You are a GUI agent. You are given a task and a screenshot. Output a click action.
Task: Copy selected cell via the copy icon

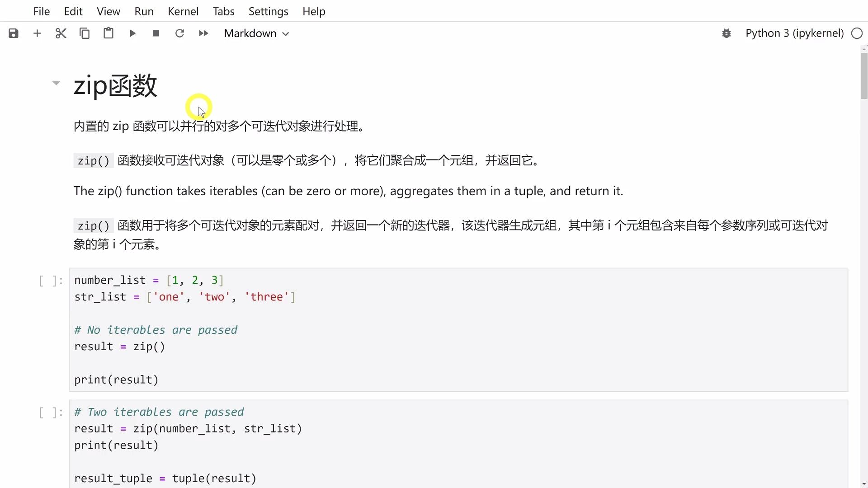[x=85, y=33]
